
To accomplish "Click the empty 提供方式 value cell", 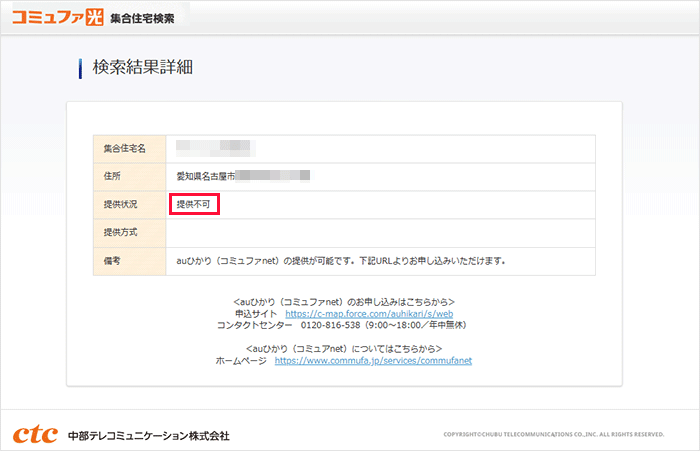I will pyautogui.click(x=380, y=232).
